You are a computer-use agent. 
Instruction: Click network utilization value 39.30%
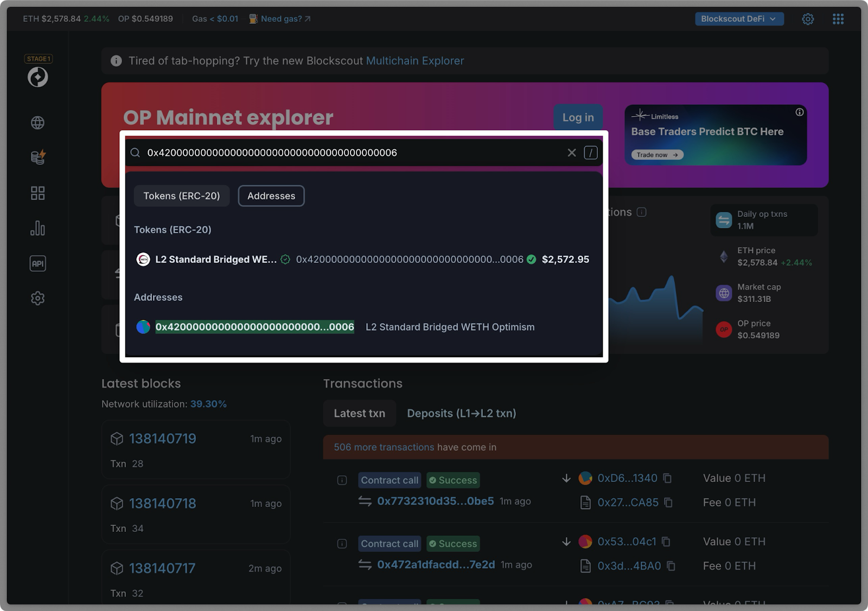click(x=208, y=404)
